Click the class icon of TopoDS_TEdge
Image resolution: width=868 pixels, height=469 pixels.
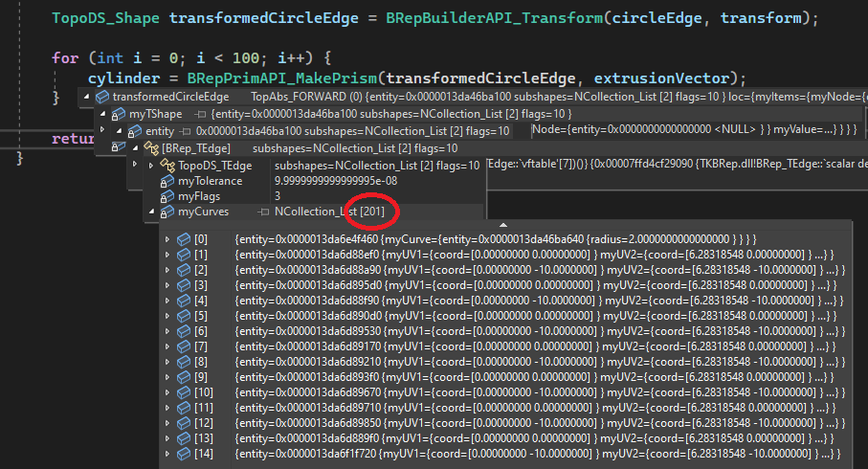coord(167,166)
